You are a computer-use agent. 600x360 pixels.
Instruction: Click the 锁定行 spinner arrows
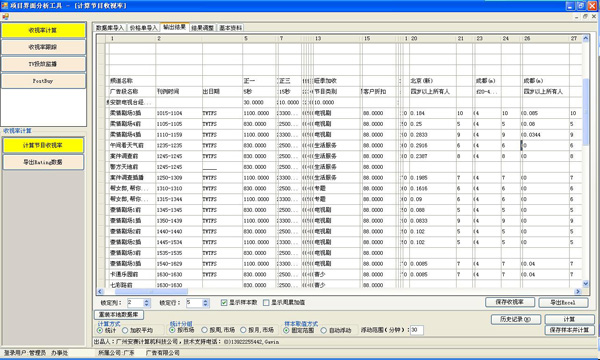[206, 303]
